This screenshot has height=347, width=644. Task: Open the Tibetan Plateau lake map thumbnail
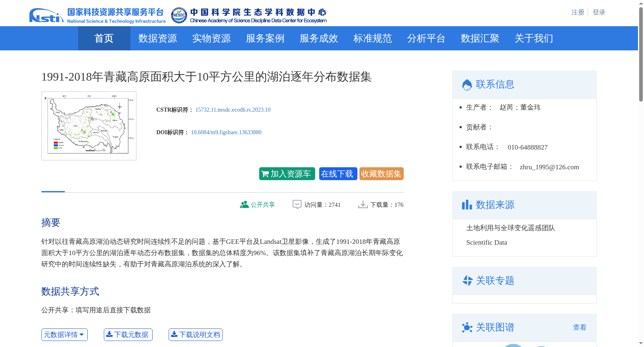click(x=89, y=126)
